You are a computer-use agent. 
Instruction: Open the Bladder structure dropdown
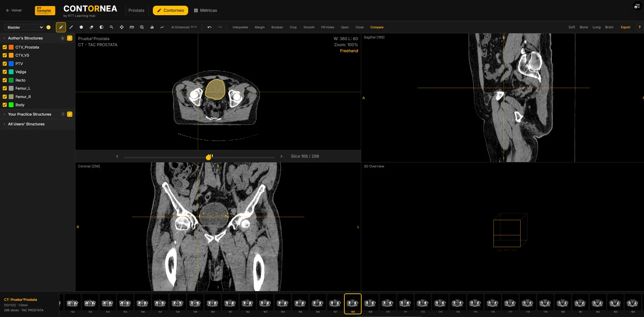click(25, 27)
